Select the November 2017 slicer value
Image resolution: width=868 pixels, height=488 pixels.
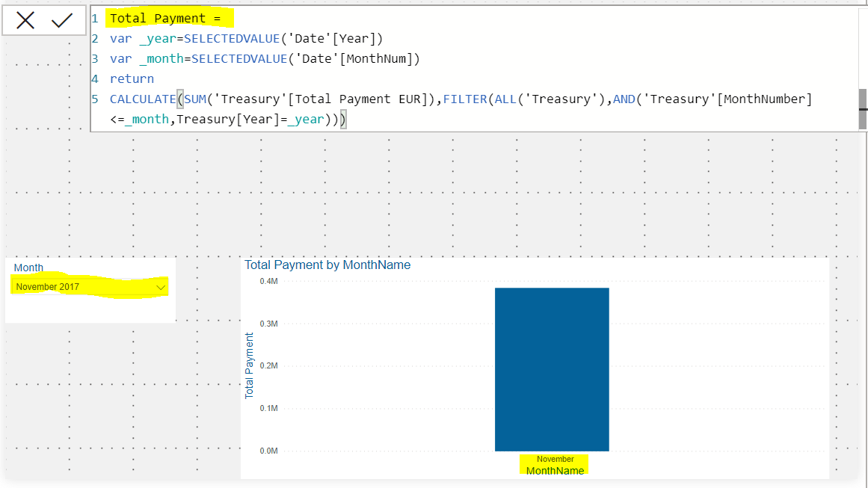(48, 287)
